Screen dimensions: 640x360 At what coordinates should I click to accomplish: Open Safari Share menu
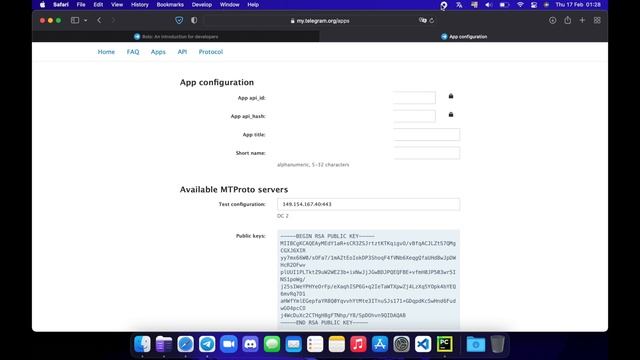pos(567,20)
